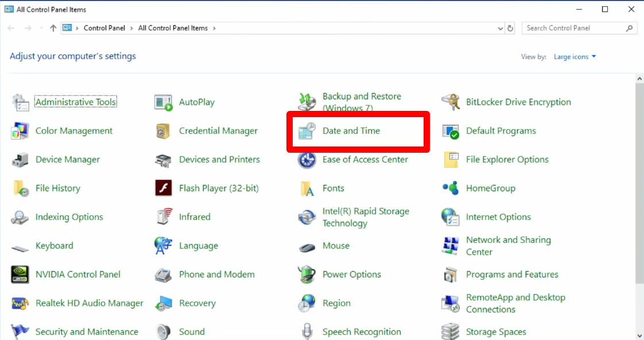644x340 pixels.
Task: Open the Backup and Restore icon
Action: tap(307, 102)
